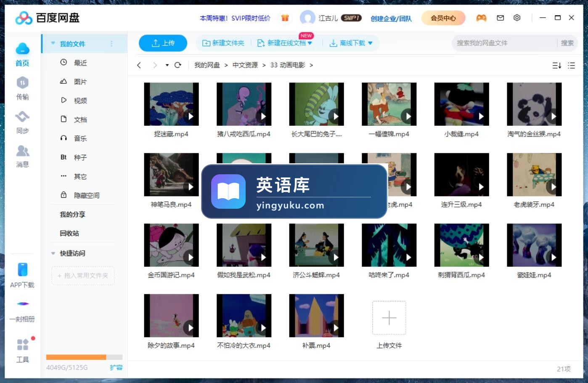Open 我的分享 in sidebar
The height and width of the screenshot is (383, 588).
(x=72, y=214)
